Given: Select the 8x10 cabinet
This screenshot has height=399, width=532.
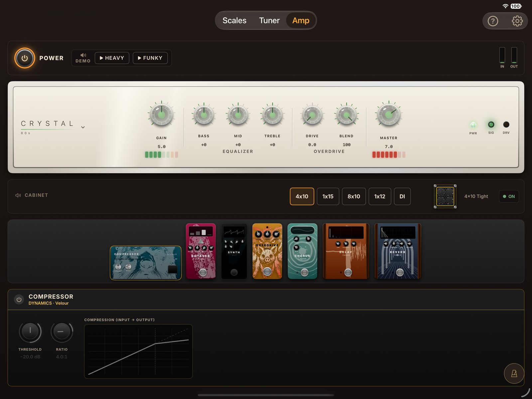Looking at the screenshot, I should [x=354, y=197].
